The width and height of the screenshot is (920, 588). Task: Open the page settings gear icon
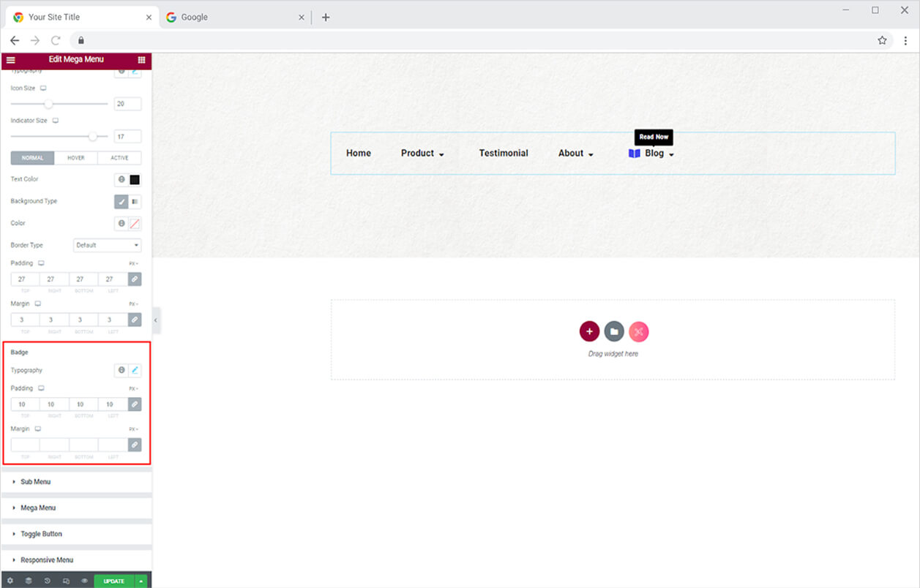coord(10,581)
